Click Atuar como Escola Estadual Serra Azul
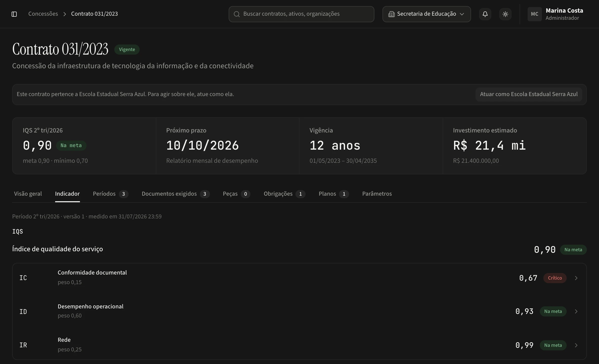Screen dimensions: 599x364 point(529,94)
